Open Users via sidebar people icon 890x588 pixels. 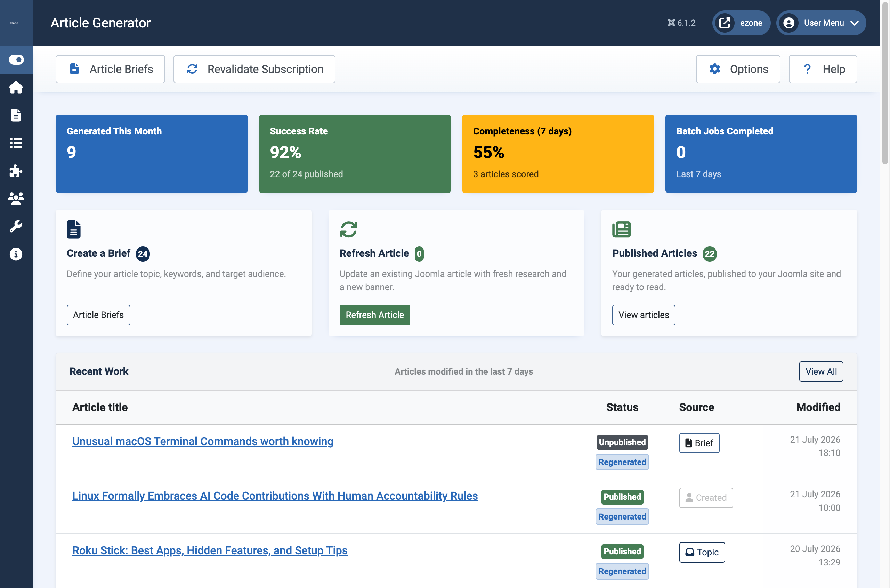pos(16,198)
